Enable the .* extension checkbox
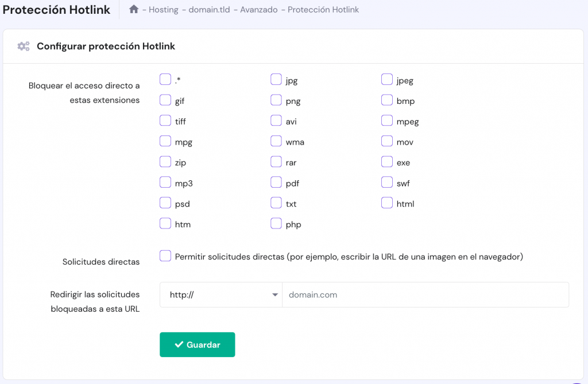The width and height of the screenshot is (588, 384). click(x=165, y=79)
